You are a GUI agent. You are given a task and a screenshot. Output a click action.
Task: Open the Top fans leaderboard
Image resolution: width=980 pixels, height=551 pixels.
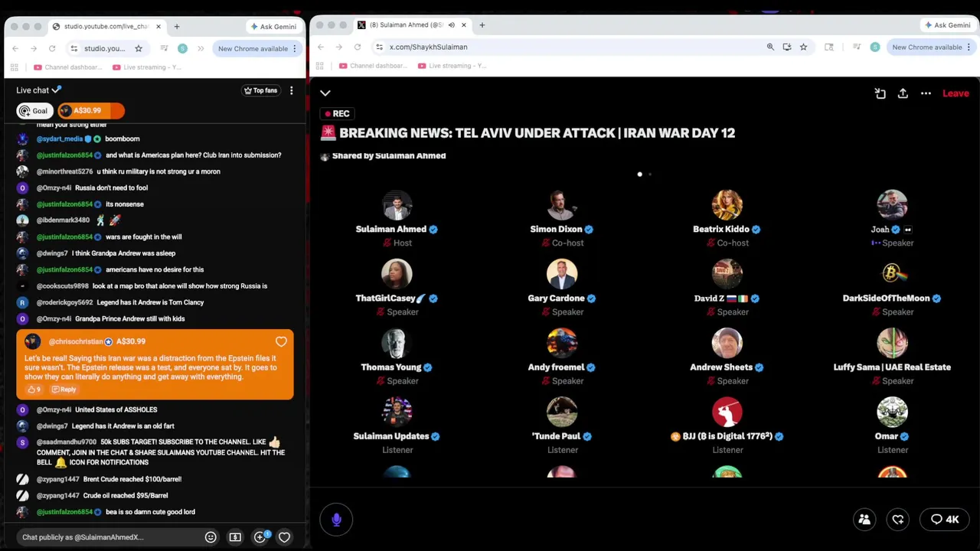(260, 90)
